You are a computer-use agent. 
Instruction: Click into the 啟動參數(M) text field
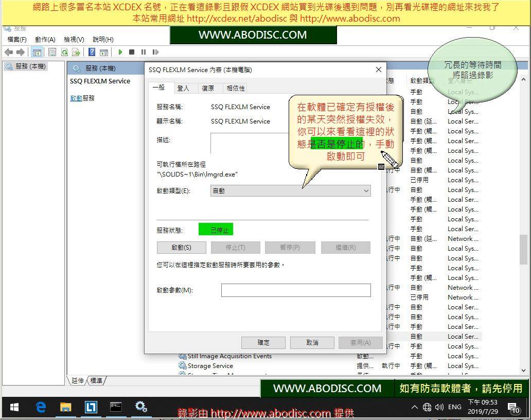tap(296, 290)
